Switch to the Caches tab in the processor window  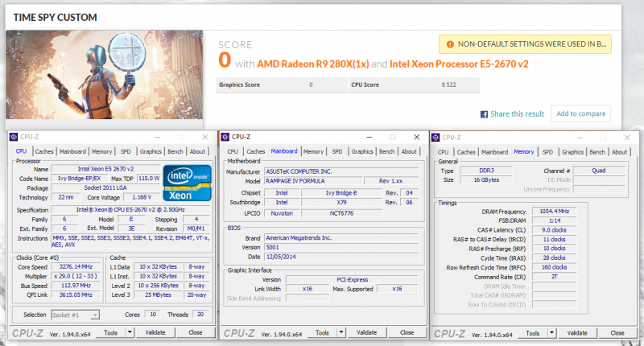click(44, 151)
